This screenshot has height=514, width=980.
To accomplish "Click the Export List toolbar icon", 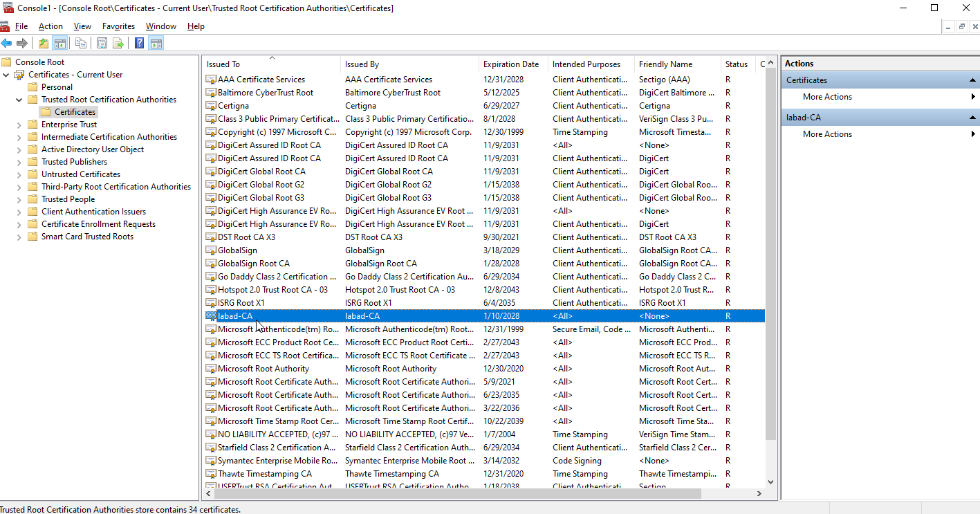I will pos(118,44).
